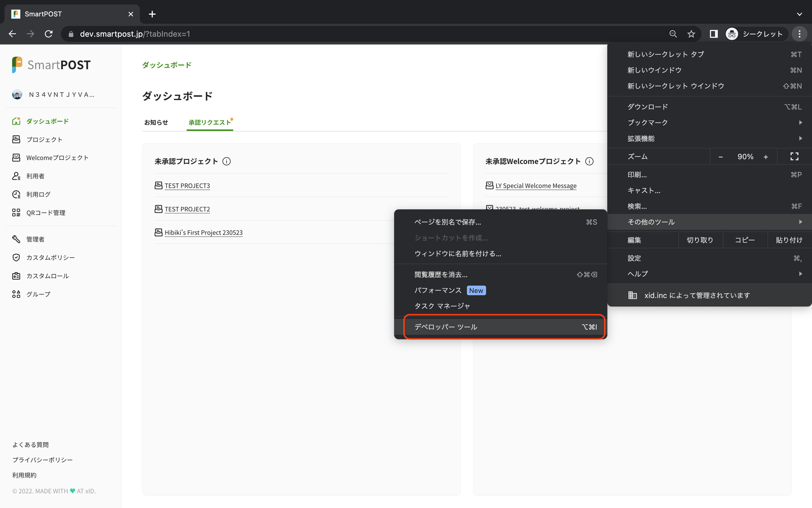Click info icon beside 未承認プロジェクト
The image size is (812, 508).
click(x=227, y=161)
